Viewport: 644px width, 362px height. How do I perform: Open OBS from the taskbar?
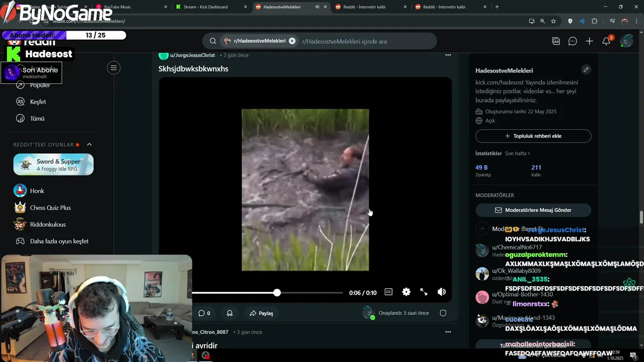tap(205, 355)
